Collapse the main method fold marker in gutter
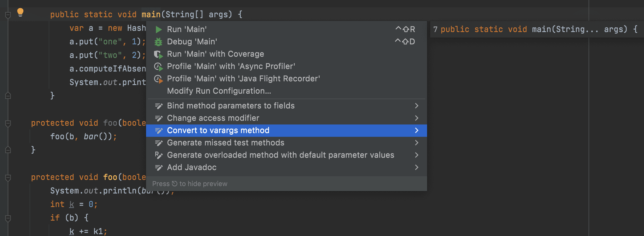644x236 pixels. pos(8,15)
